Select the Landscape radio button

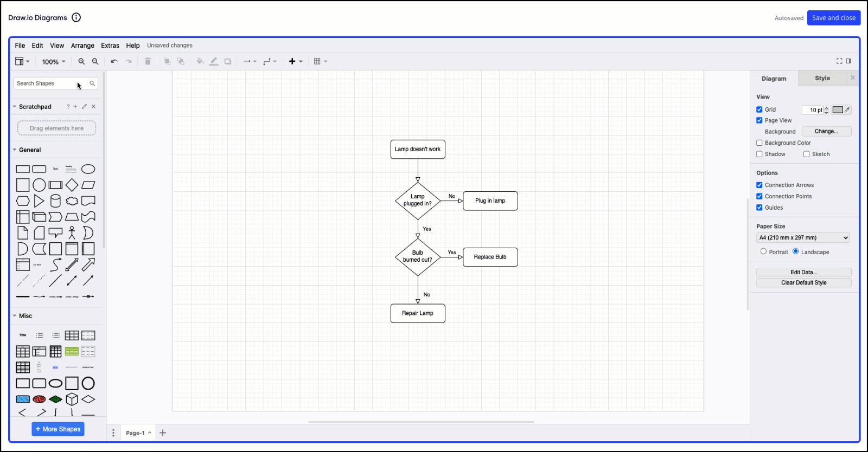pyautogui.click(x=796, y=251)
